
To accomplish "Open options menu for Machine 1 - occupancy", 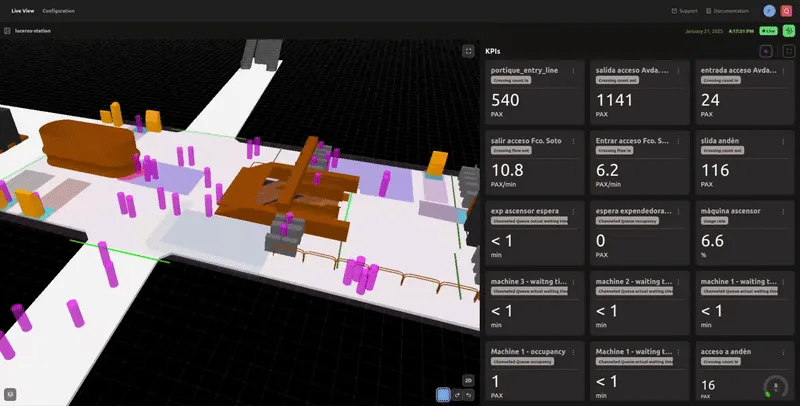I will coord(573,352).
